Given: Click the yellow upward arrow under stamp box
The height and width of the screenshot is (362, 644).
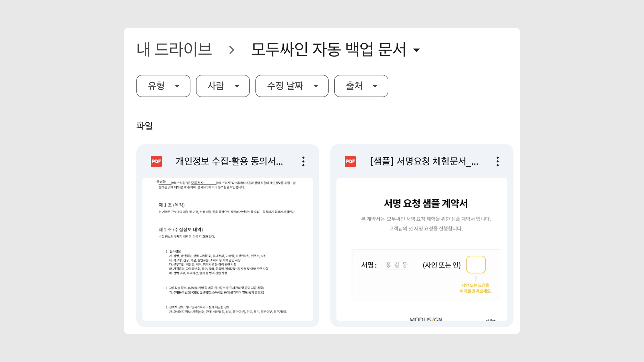Looking at the screenshot, I should tap(476, 278).
